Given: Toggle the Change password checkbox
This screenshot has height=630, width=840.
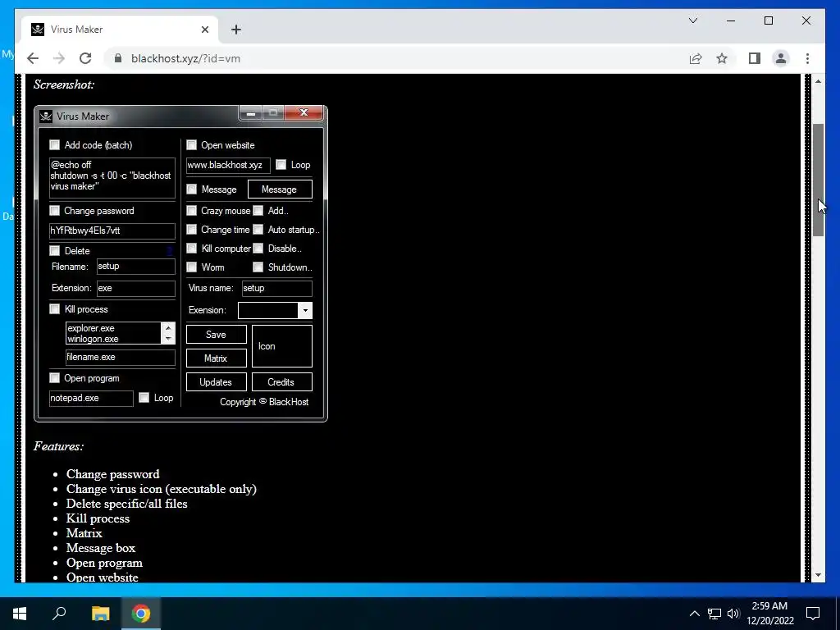Looking at the screenshot, I should pos(55,211).
